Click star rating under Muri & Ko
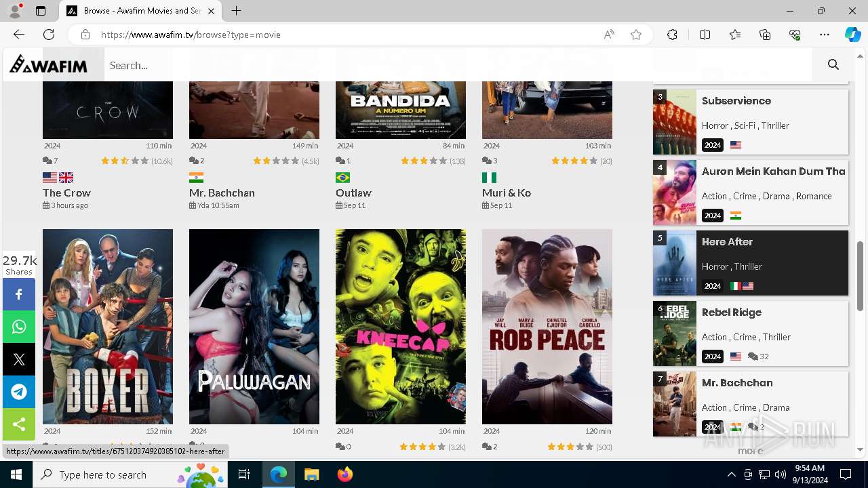The image size is (868, 488). [x=574, y=161]
